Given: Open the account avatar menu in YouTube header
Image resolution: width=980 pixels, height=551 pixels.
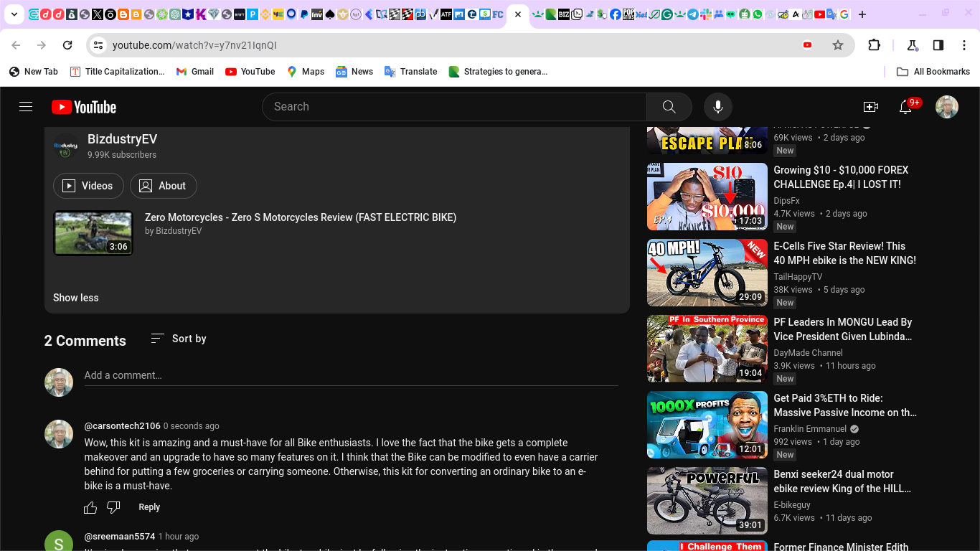Looking at the screenshot, I should tap(947, 107).
